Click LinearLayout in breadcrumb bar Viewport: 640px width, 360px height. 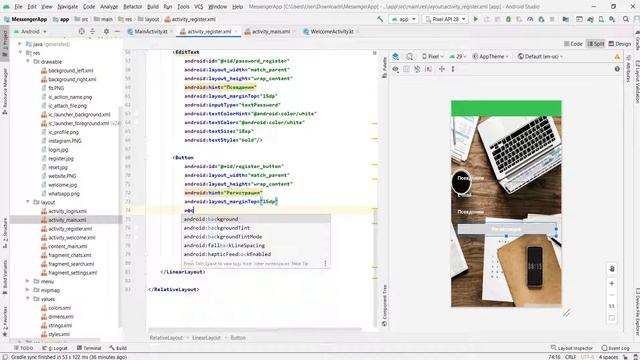pos(206,338)
